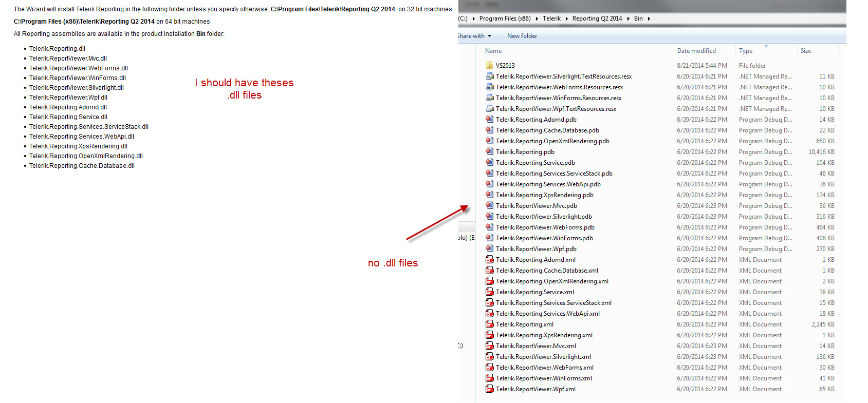Click Telerik.ReportViewer.Mvc.dll in the documentation list
868x403 pixels.
pos(68,59)
